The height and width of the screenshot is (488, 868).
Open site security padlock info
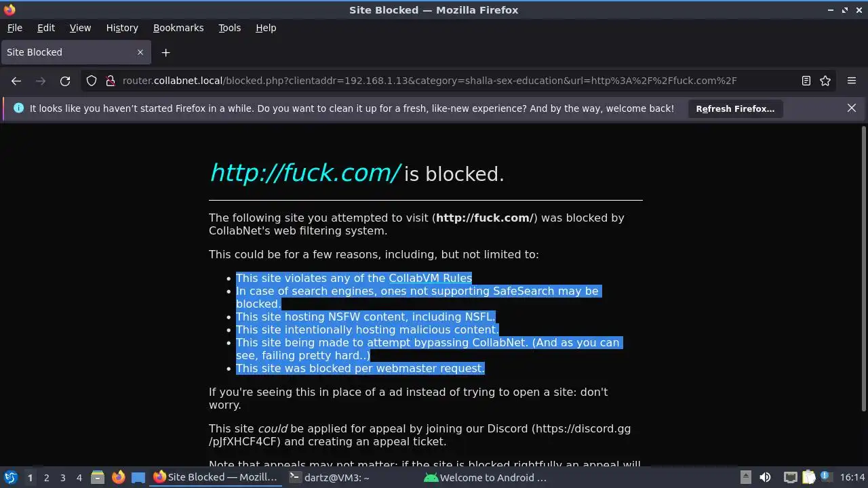pos(111,81)
